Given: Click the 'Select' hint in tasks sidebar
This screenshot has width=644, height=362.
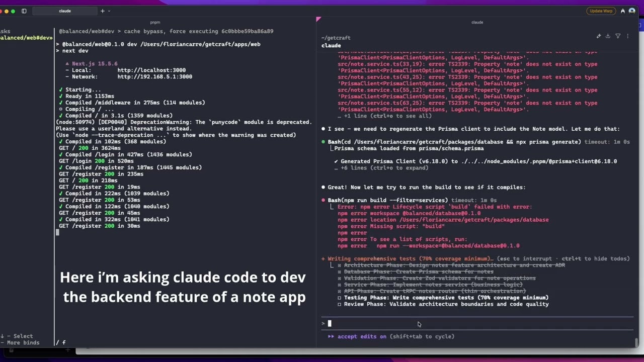Looking at the screenshot, I should tap(17, 336).
